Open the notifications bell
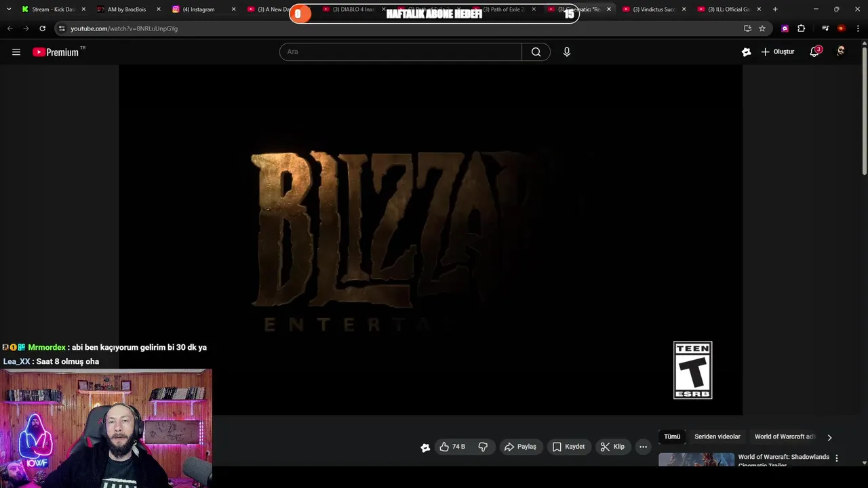Image resolution: width=868 pixels, height=488 pixels. [815, 52]
